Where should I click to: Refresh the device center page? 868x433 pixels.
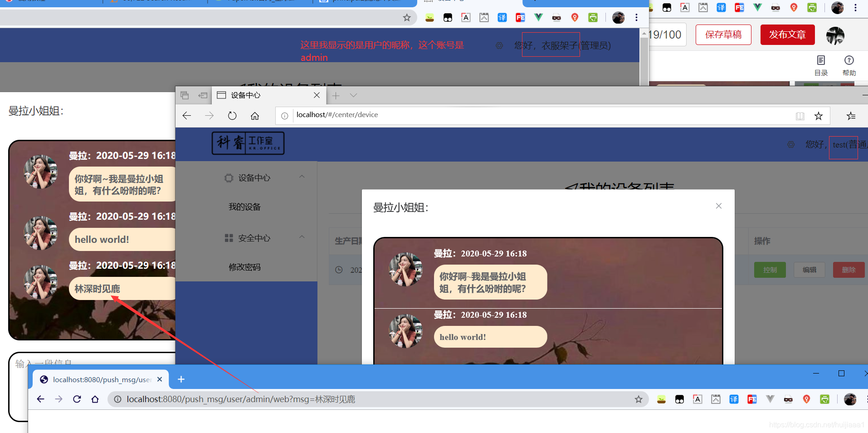pyautogui.click(x=232, y=115)
